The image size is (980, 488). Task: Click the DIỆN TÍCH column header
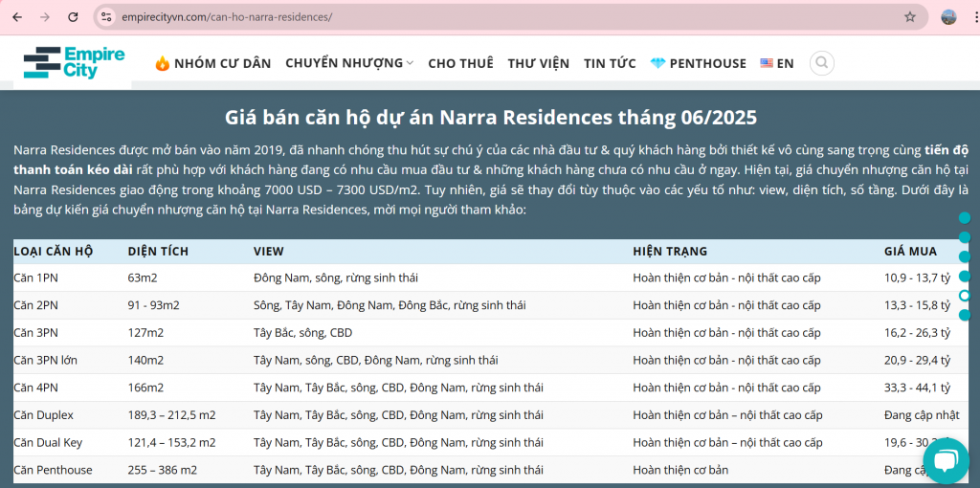(x=158, y=252)
